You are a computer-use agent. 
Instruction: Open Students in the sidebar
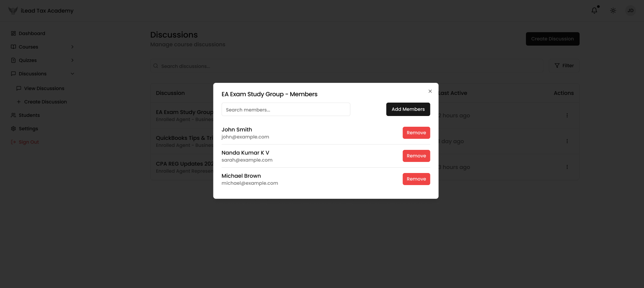pos(29,115)
